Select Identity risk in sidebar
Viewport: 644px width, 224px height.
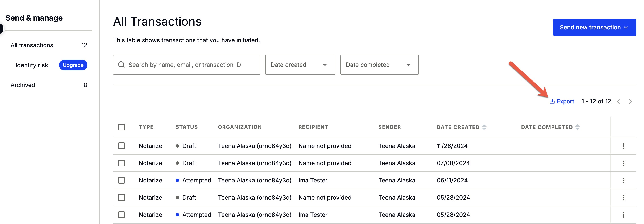(32, 65)
